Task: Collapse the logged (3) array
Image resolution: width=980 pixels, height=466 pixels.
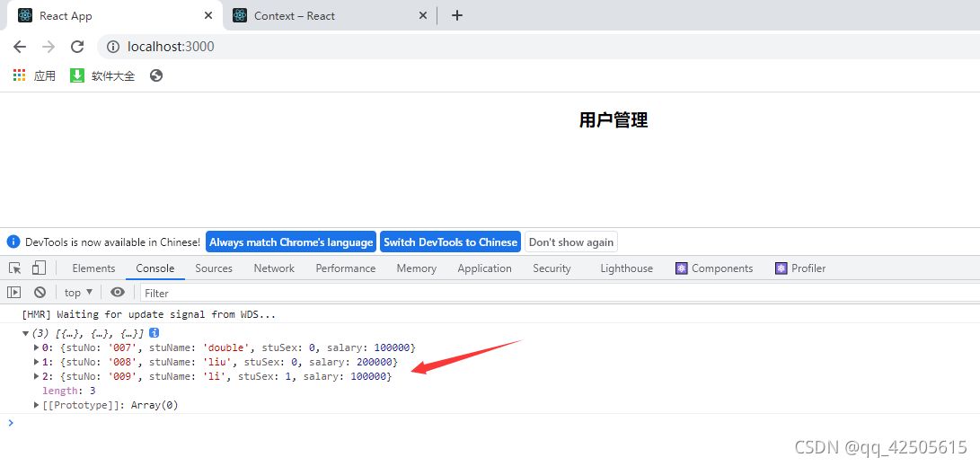Action: pos(26,333)
